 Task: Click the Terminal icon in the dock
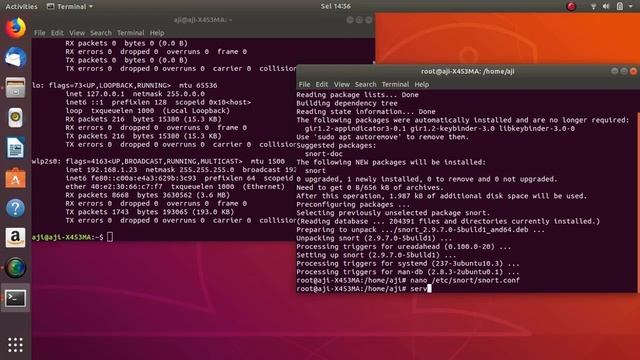(16, 298)
